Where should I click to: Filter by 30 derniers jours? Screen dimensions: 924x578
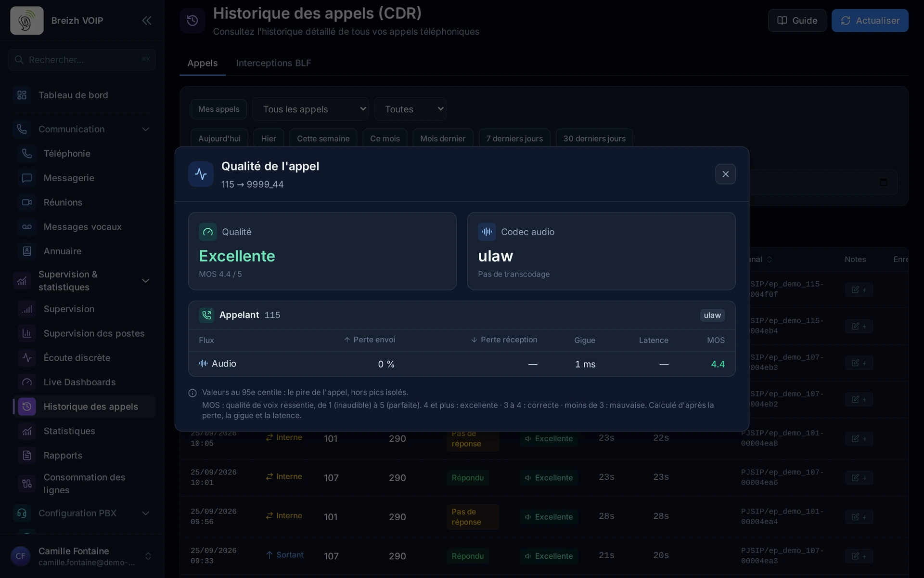[x=594, y=138]
